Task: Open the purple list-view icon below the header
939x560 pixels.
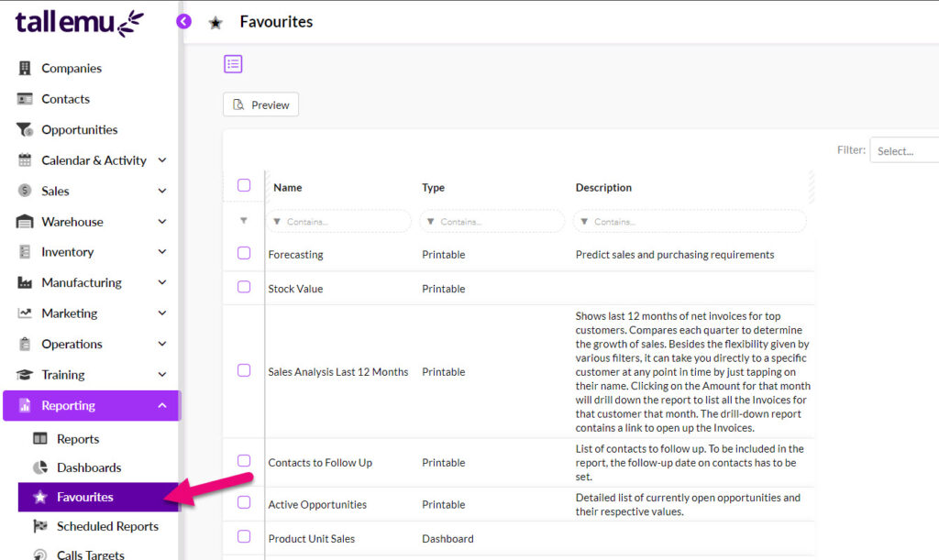Action: pyautogui.click(x=233, y=63)
